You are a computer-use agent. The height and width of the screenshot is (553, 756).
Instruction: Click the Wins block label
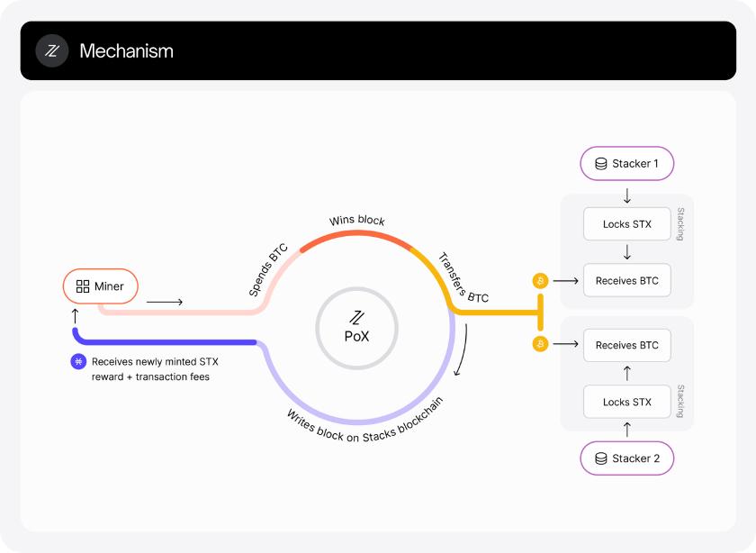(x=357, y=221)
